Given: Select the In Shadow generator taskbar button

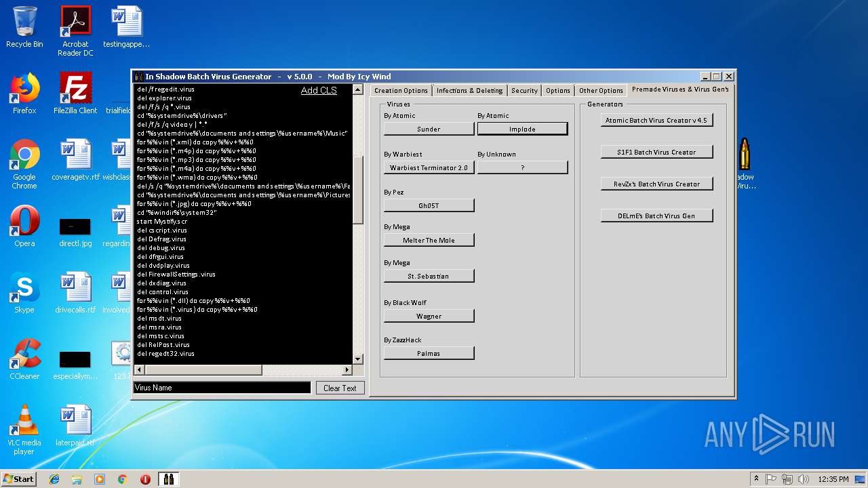Looking at the screenshot, I should point(169,479).
